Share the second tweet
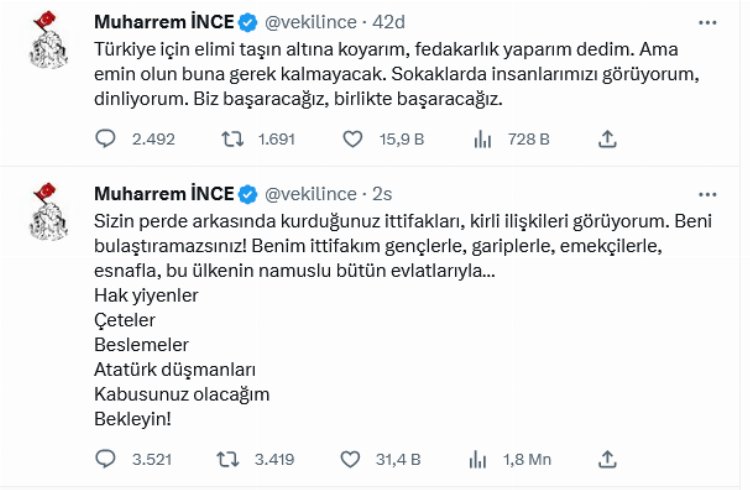 [606, 459]
